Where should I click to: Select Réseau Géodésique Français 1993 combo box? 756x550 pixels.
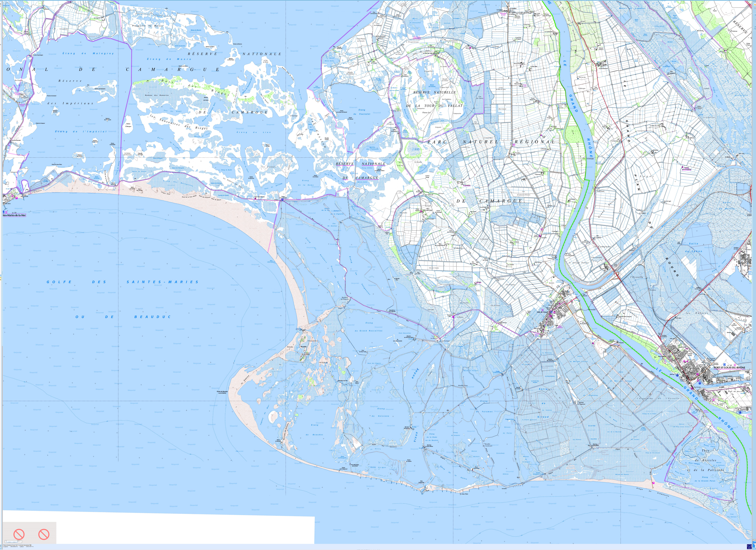(x=17, y=545)
